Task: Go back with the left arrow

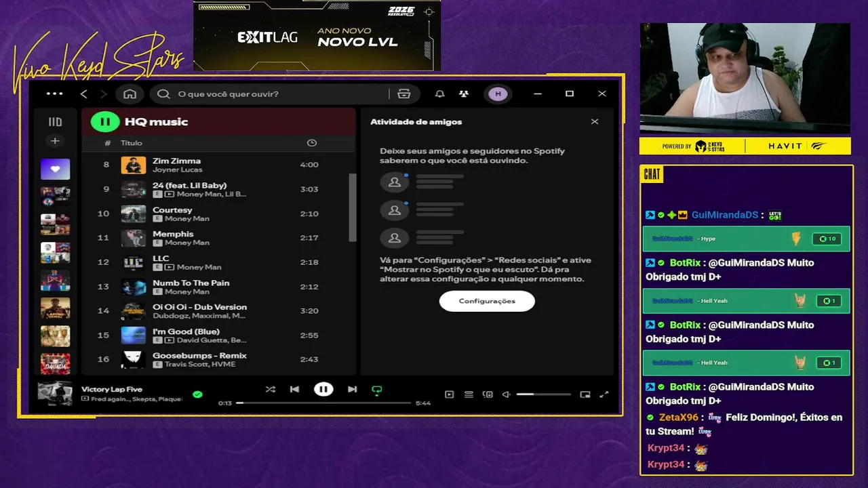Action: click(x=84, y=94)
